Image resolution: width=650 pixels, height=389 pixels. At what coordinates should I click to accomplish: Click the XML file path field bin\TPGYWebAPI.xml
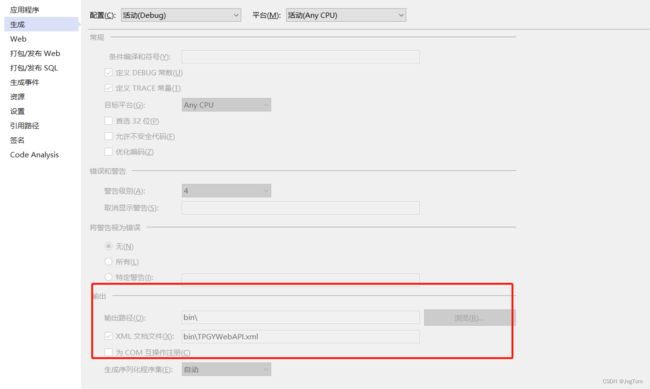(301, 336)
